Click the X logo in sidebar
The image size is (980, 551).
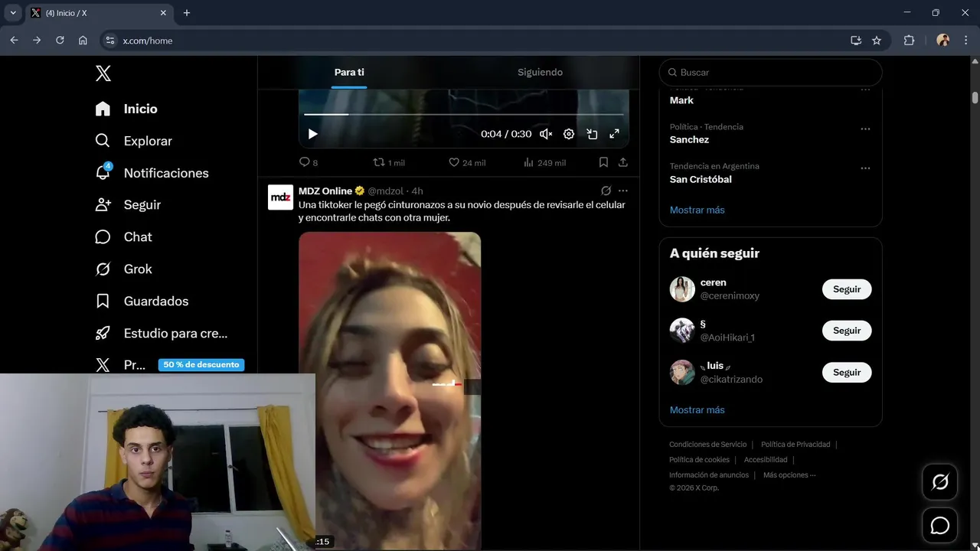(x=103, y=73)
